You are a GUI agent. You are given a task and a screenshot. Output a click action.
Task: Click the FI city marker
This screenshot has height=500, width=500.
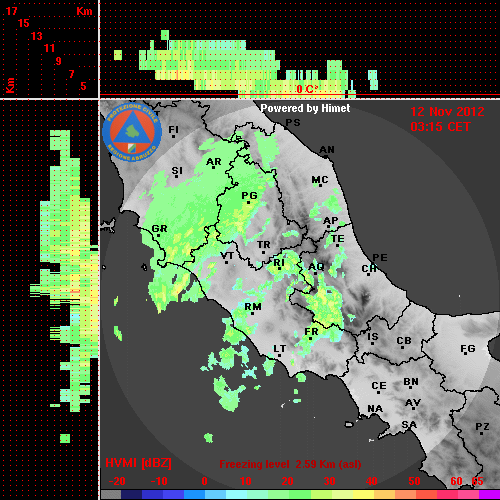coord(174,131)
